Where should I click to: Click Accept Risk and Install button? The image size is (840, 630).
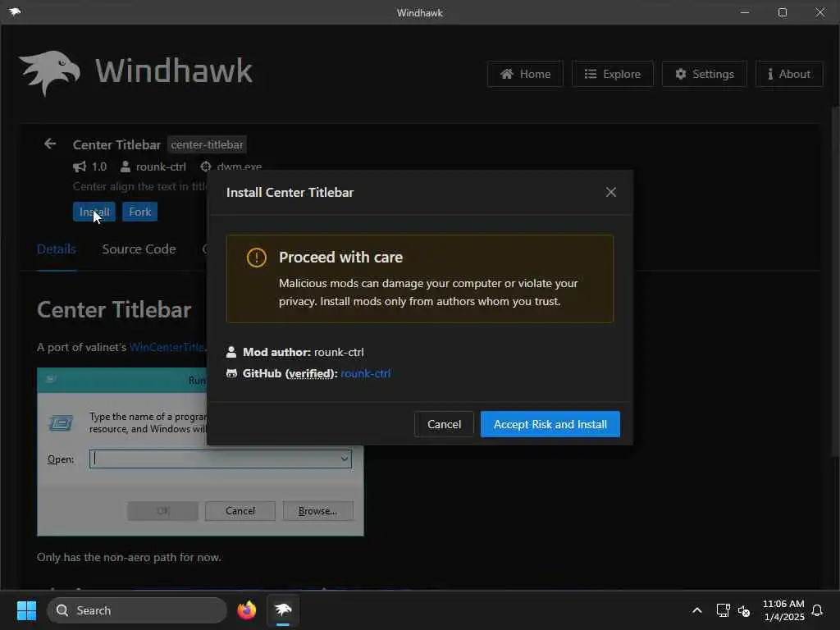[x=550, y=424]
